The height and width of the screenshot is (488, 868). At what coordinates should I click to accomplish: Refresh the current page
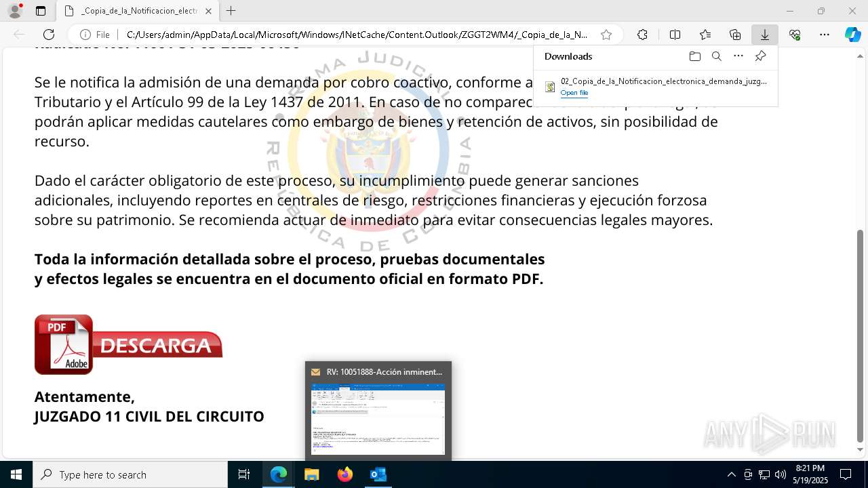click(49, 35)
